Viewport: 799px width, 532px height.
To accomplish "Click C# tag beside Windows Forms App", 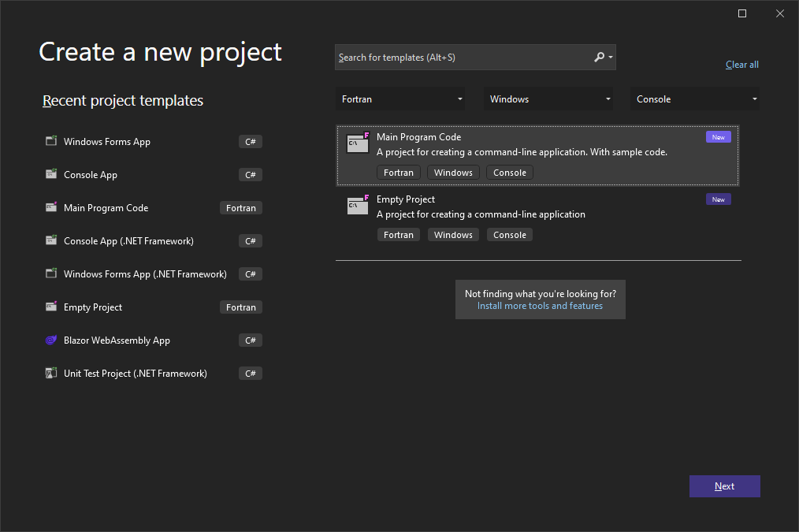I will (x=251, y=141).
